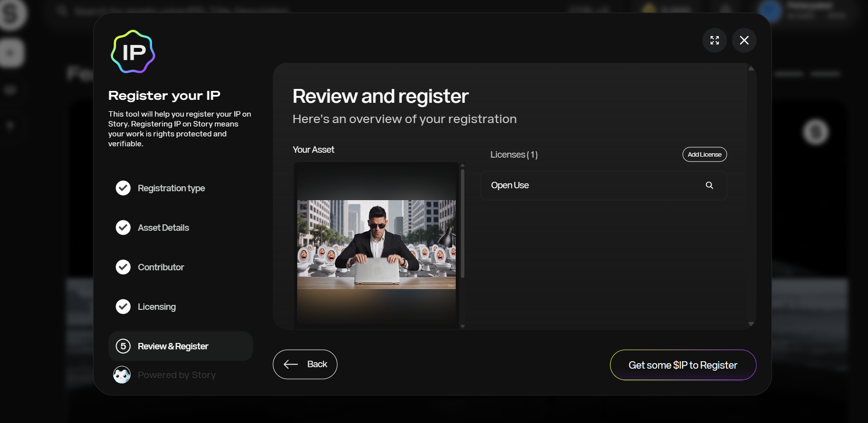This screenshot has width=868, height=423.
Task: Go Back to the previous step
Action: [x=305, y=365]
